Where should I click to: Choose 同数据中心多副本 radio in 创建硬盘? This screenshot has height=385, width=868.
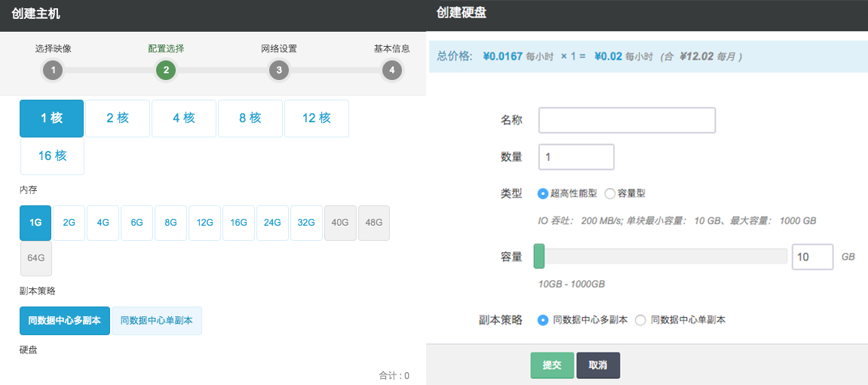point(543,319)
